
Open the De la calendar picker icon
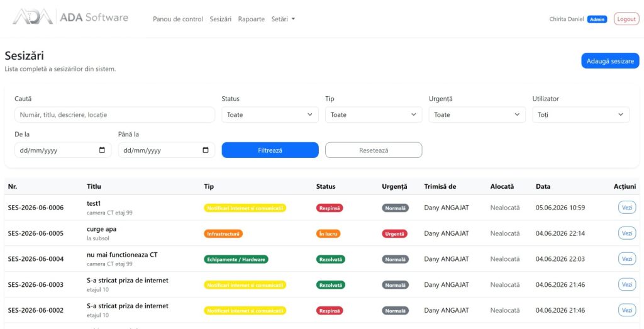[103, 150]
